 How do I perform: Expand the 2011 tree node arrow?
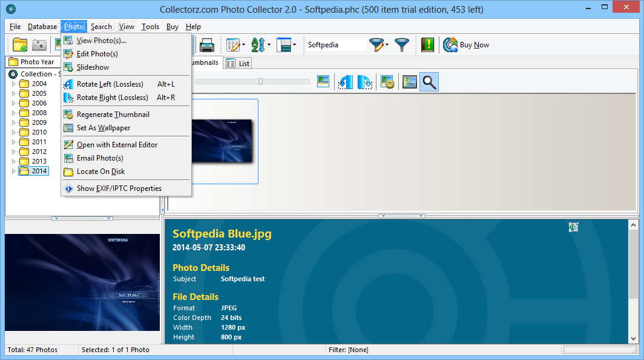(x=13, y=142)
